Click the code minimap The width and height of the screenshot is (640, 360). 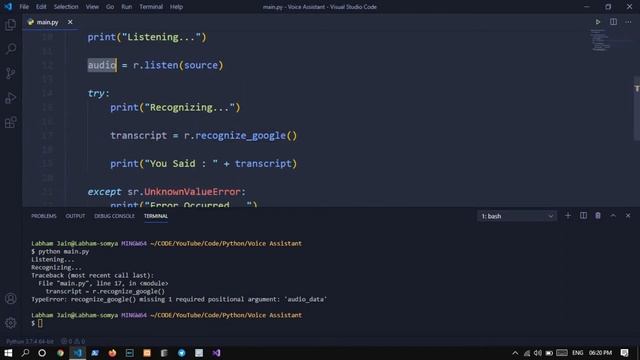[600, 40]
